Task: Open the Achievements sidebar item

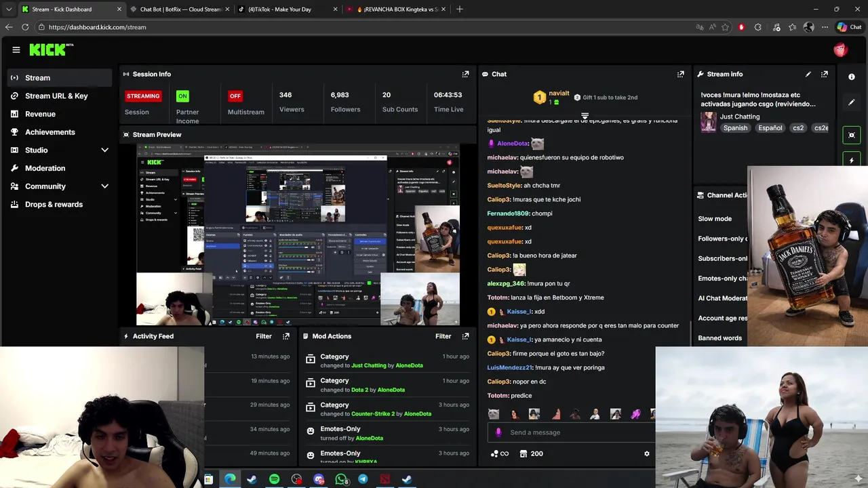Action: (60, 132)
